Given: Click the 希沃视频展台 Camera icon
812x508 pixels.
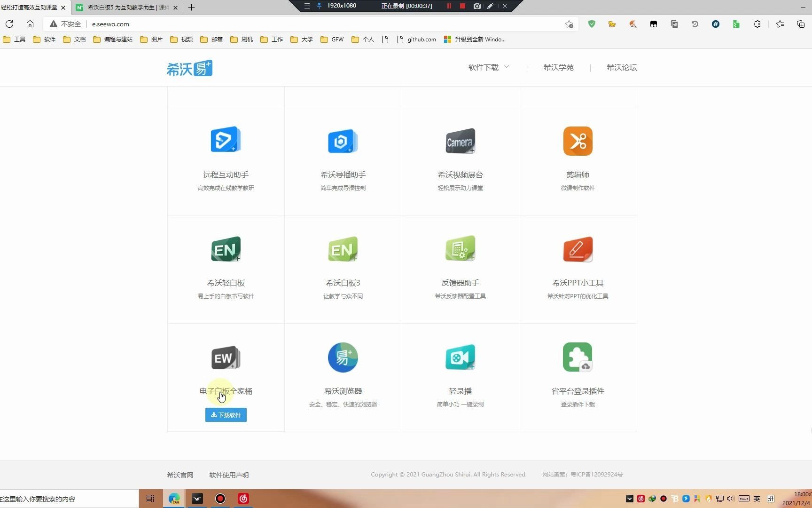Looking at the screenshot, I should tap(460, 141).
